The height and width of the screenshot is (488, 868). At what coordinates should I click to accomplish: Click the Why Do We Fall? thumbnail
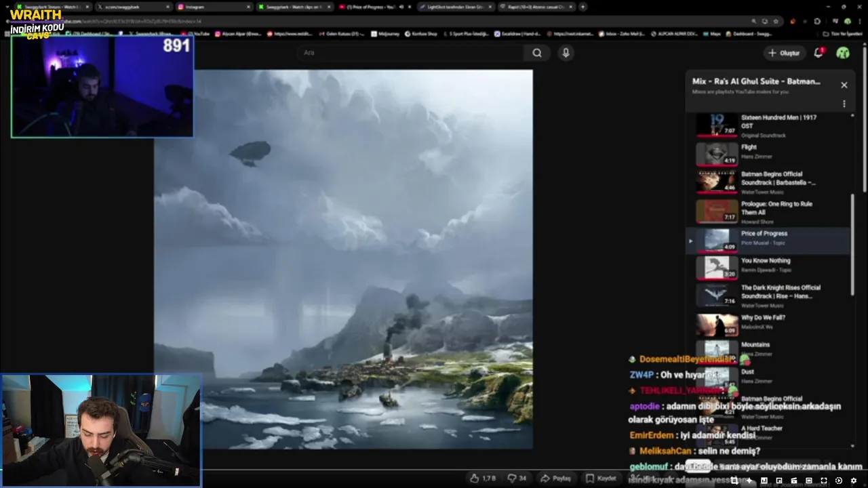tap(717, 325)
